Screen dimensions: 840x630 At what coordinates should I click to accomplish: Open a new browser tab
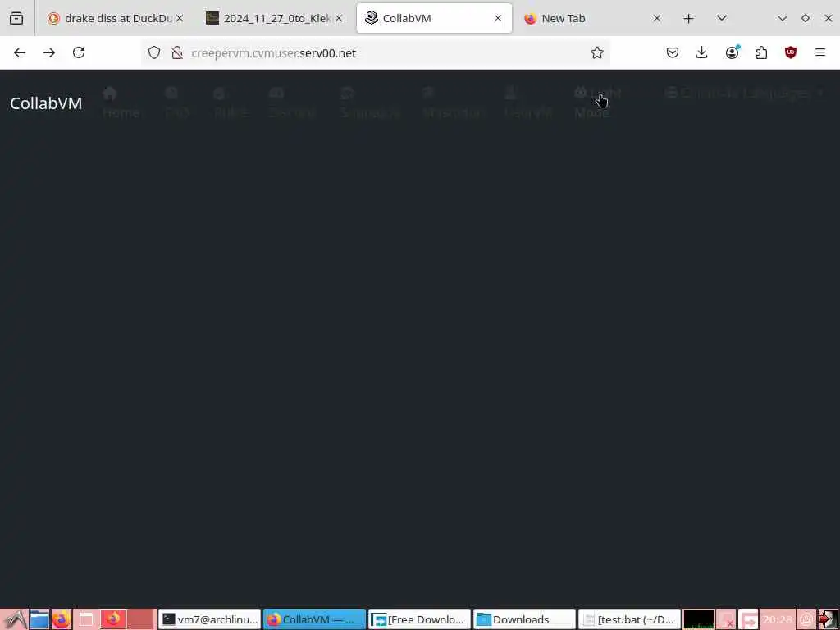[688, 19]
